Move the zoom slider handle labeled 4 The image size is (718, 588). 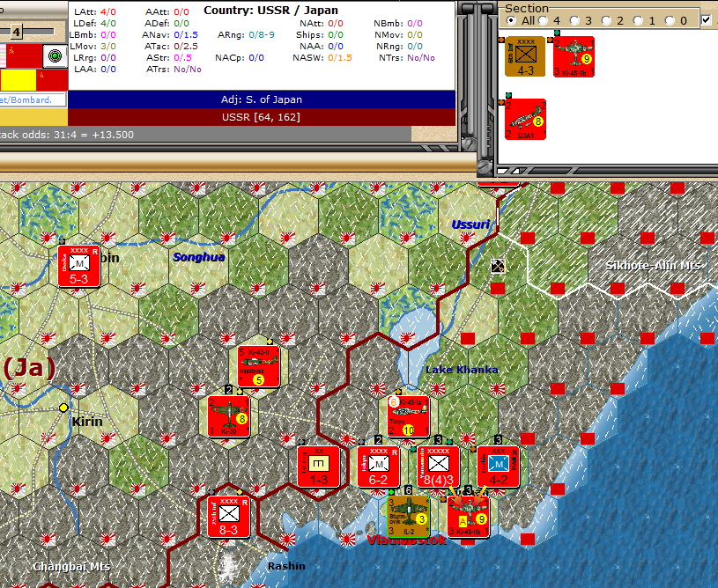[17, 32]
